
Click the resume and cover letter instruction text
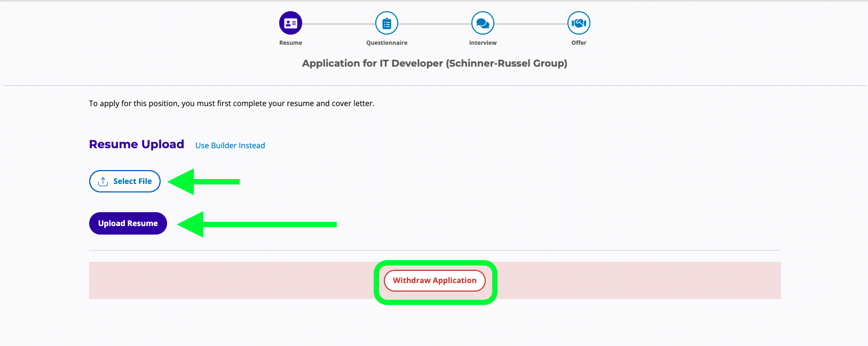[x=232, y=103]
